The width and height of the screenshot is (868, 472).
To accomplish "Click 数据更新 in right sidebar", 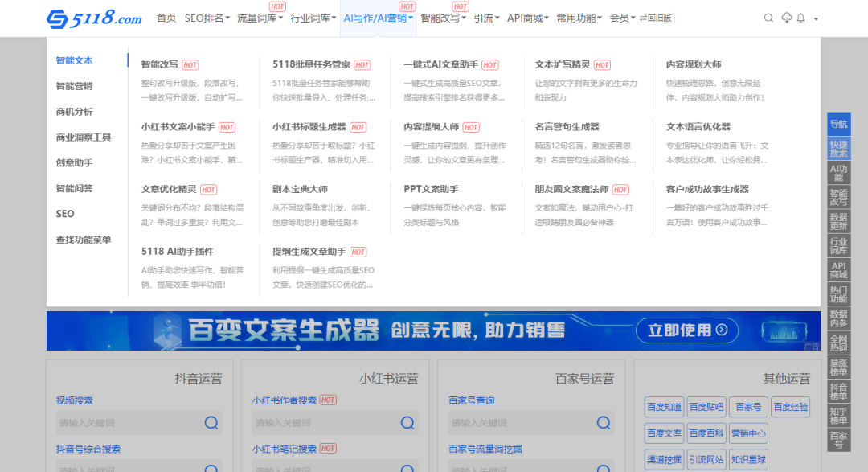I will click(x=838, y=222).
